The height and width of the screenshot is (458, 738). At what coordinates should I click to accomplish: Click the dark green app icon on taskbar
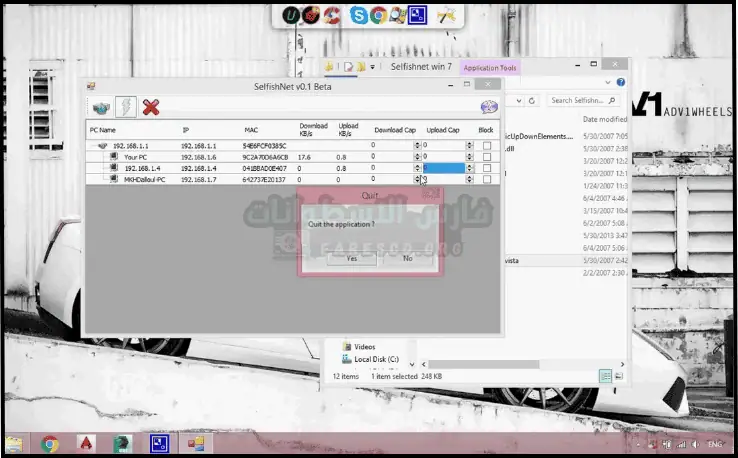click(x=122, y=444)
